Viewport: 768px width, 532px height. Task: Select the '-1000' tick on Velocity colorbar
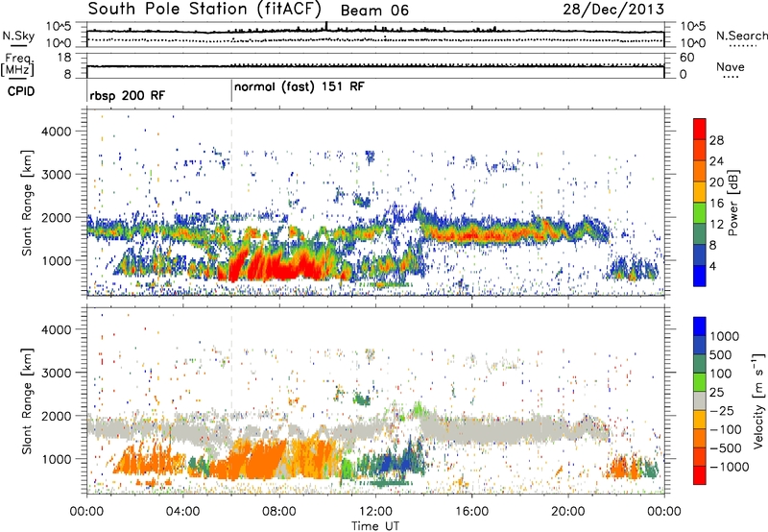pos(729,467)
